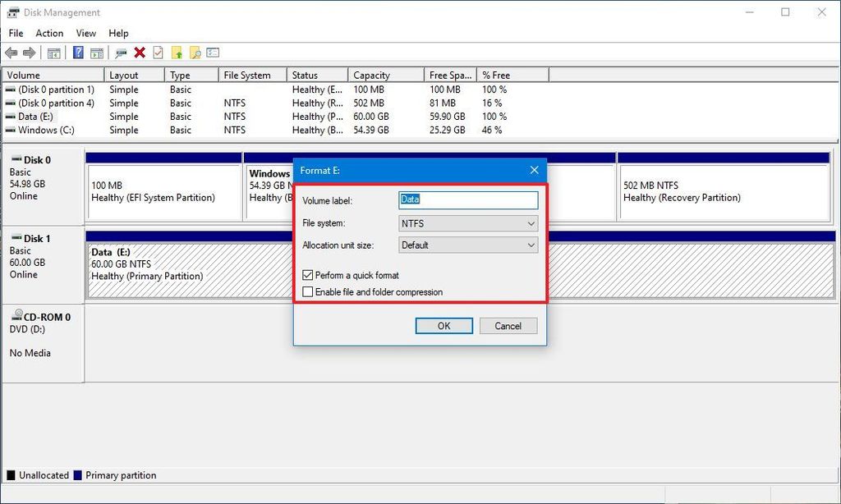Click the rightmost toolbar settings icon
Screen dimensions: 841x504
point(214,53)
